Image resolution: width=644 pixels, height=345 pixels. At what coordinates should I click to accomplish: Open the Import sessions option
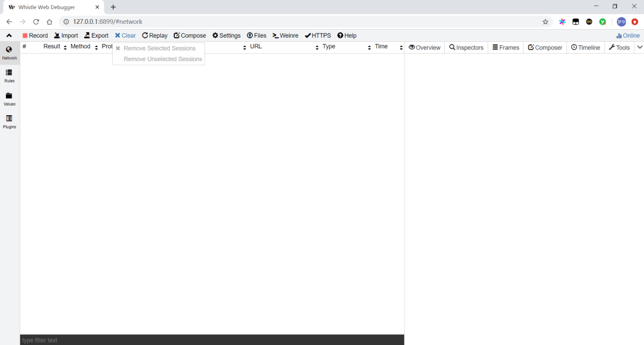pyautogui.click(x=66, y=36)
